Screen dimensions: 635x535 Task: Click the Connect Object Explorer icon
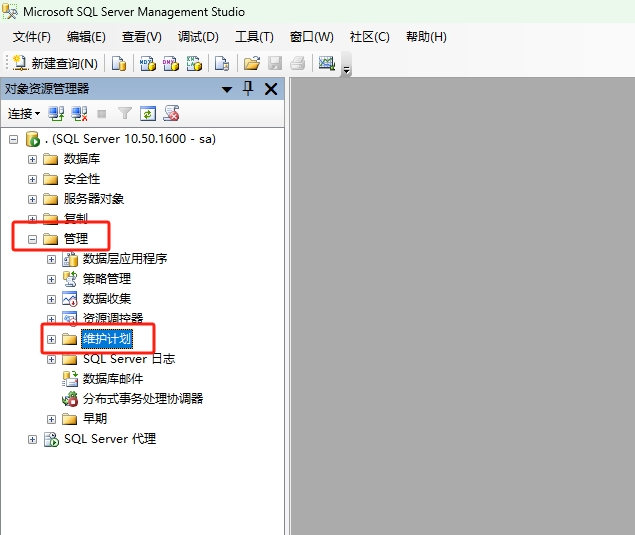56,114
